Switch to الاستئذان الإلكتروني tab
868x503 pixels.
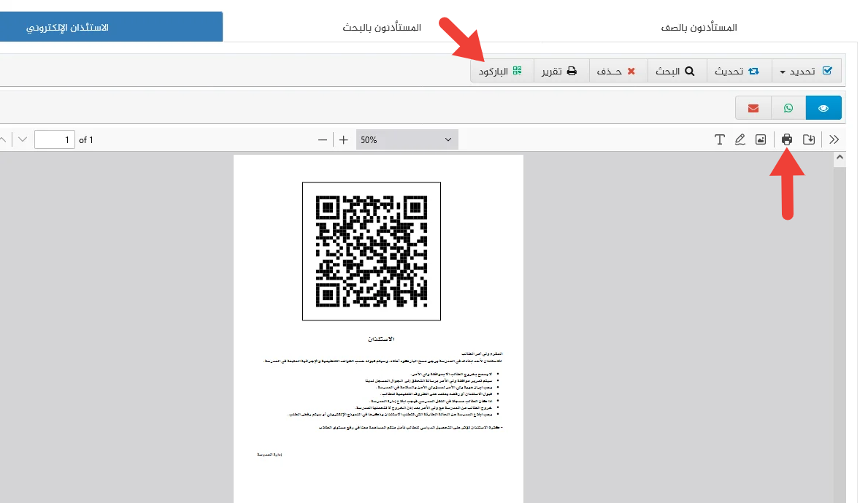[x=111, y=26]
